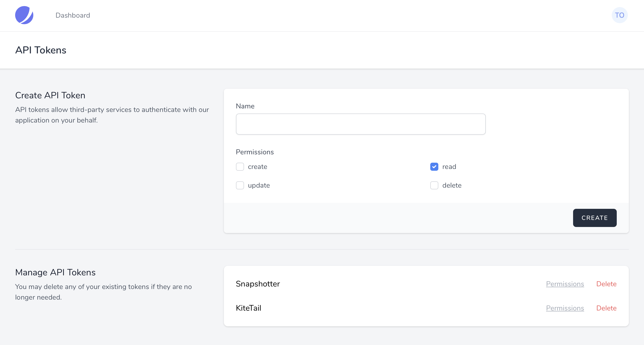Screen dimensions: 644x345
Task: Disable the read permission checkbox
Action: pyautogui.click(x=435, y=166)
